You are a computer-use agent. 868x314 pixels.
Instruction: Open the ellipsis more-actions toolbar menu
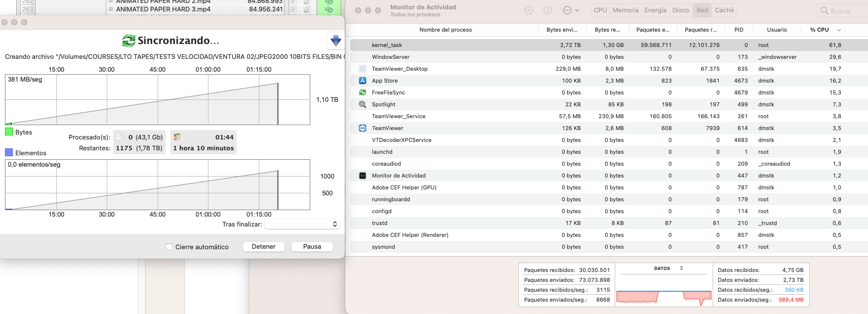pyautogui.click(x=571, y=10)
